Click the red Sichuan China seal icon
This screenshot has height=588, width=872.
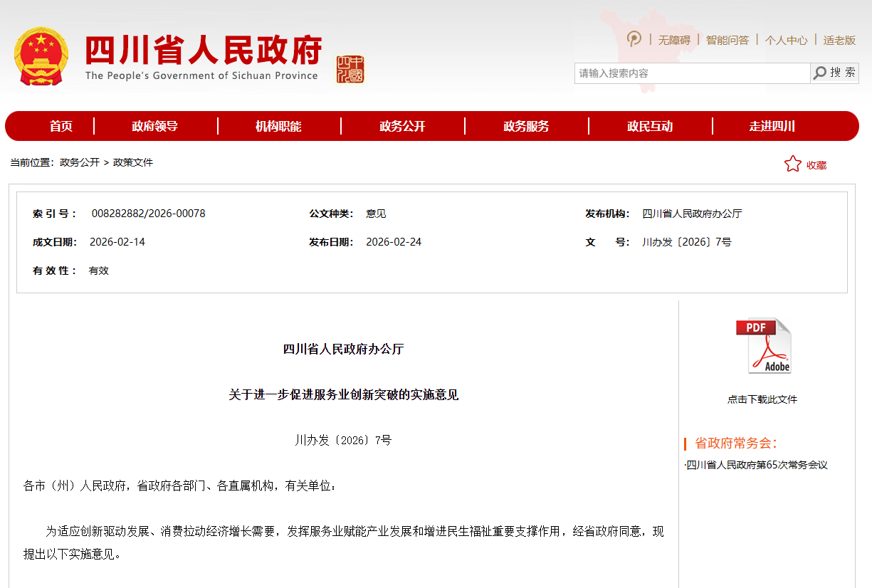point(350,69)
